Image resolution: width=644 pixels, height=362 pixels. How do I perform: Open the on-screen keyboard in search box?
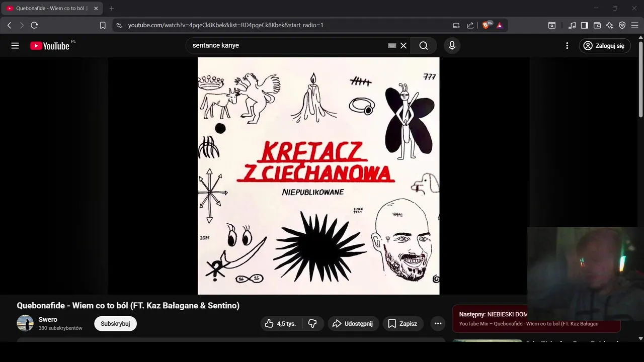(x=392, y=46)
